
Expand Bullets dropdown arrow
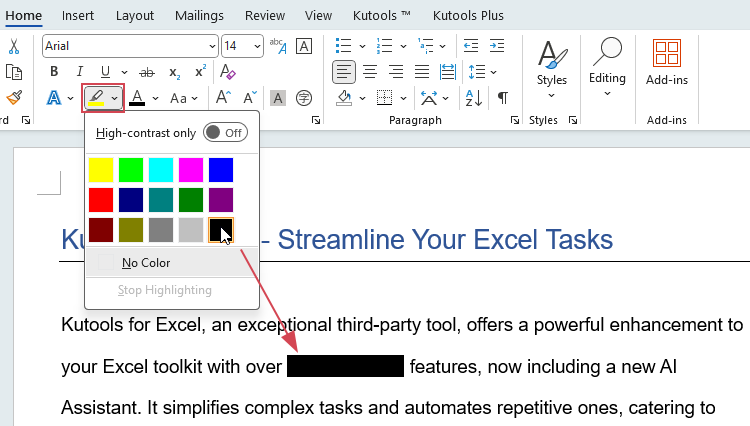(362, 46)
